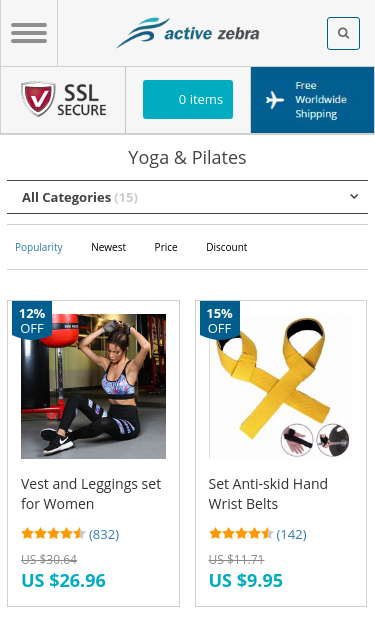The height and width of the screenshot is (627, 375).
Task: Sort products by Popularity
Action: click(x=39, y=247)
